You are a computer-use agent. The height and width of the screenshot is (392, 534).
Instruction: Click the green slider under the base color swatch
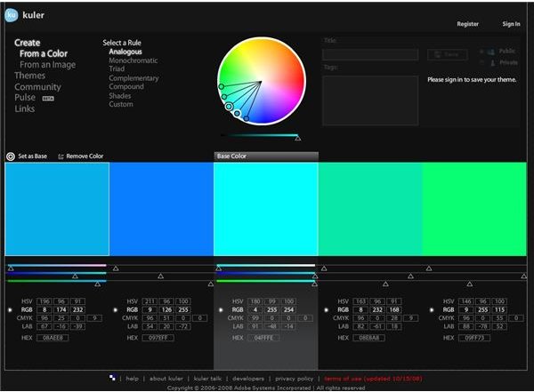[x=265, y=281]
